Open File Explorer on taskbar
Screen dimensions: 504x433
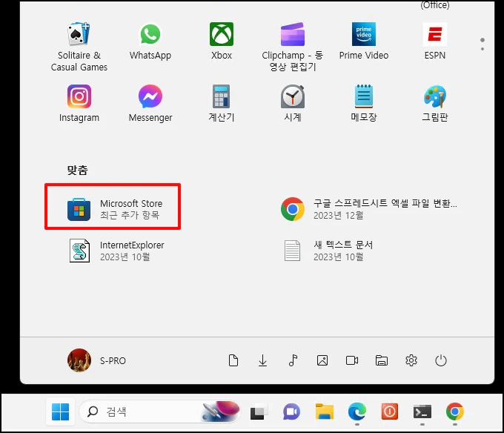325,411
